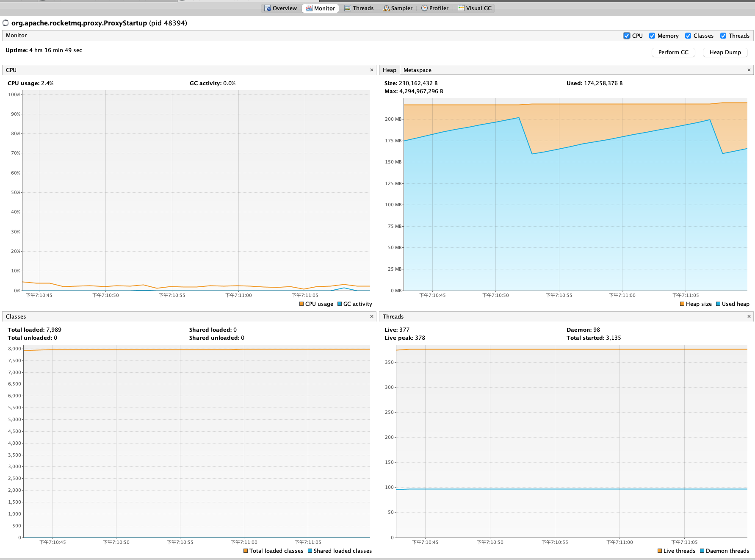Switch to the Profiler tab
Viewport: 755px width, 560px height.
pos(434,8)
